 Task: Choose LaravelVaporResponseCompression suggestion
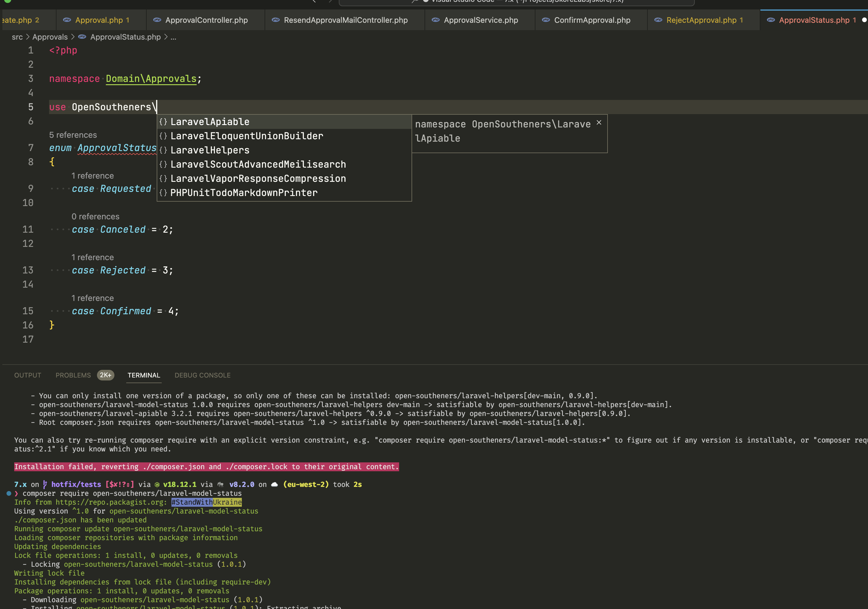258,179
